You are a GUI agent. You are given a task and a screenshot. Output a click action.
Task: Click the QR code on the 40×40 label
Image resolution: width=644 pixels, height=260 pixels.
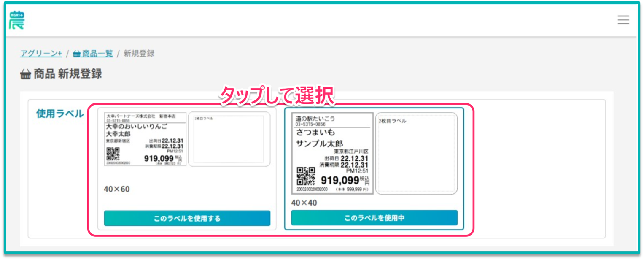tap(306, 176)
